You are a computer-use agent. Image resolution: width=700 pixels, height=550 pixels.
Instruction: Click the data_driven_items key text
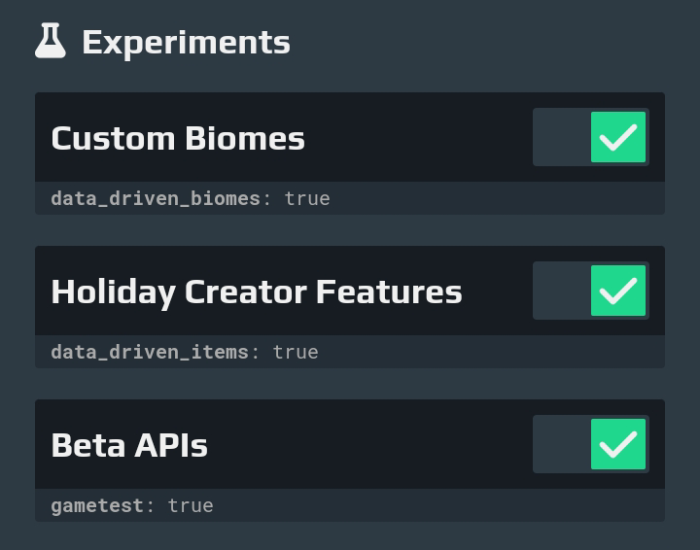(x=150, y=352)
